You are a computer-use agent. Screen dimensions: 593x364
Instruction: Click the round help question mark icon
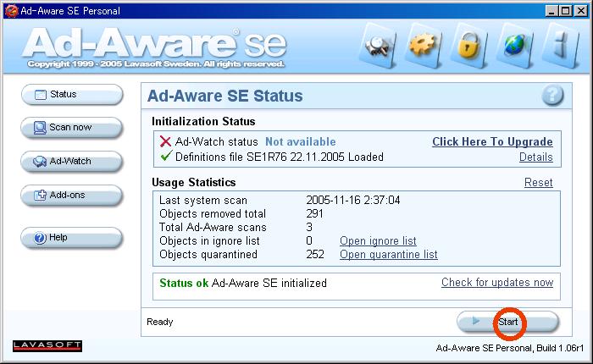(x=552, y=95)
